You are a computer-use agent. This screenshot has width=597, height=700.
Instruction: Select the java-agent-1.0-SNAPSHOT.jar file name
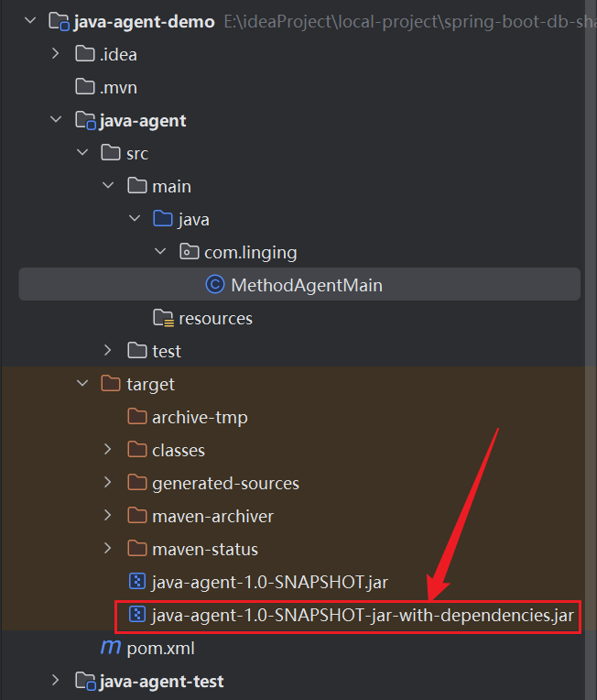pyautogui.click(x=270, y=583)
